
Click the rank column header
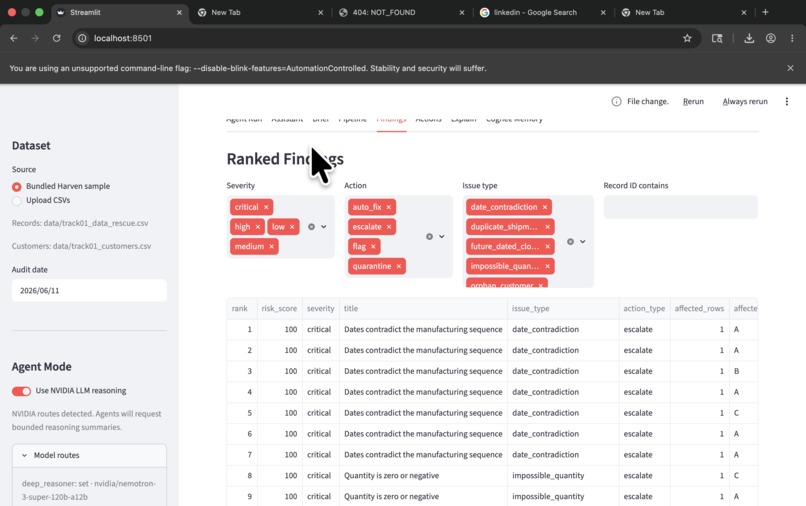pos(240,309)
